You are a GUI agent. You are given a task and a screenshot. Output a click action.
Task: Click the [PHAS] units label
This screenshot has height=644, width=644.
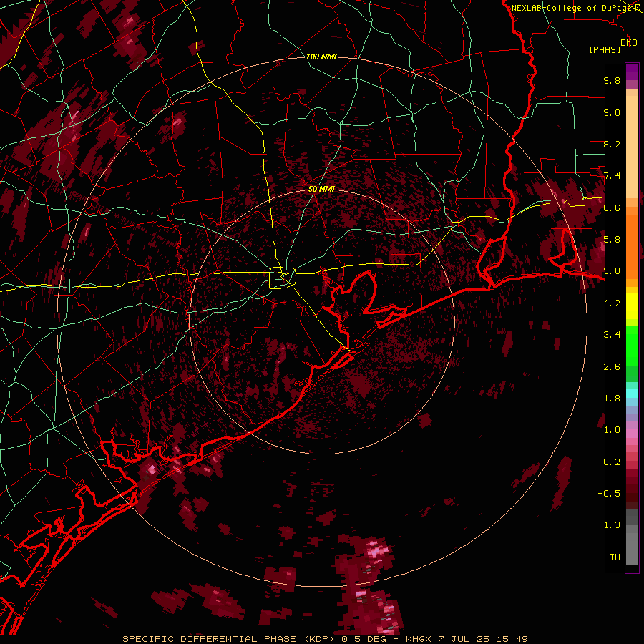click(x=605, y=49)
